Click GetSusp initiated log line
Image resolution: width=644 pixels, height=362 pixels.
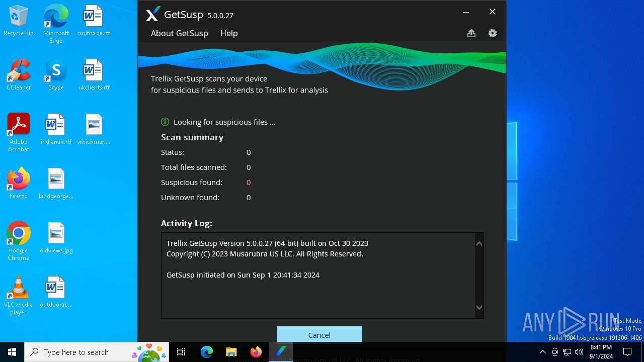point(243,275)
